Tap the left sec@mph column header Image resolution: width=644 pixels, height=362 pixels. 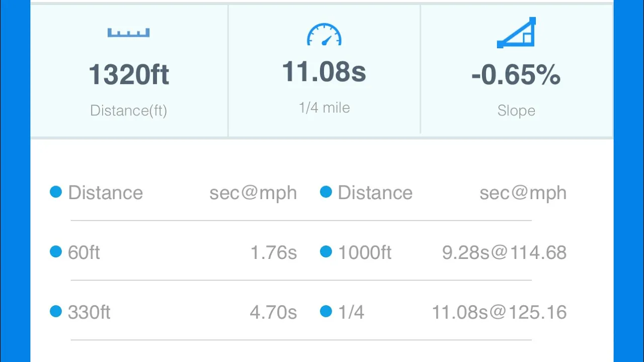click(253, 193)
